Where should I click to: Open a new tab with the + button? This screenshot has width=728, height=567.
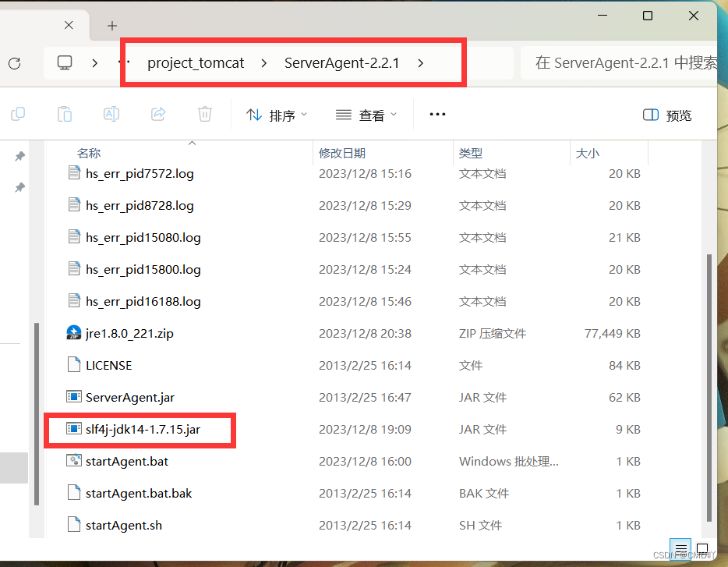tap(111, 25)
